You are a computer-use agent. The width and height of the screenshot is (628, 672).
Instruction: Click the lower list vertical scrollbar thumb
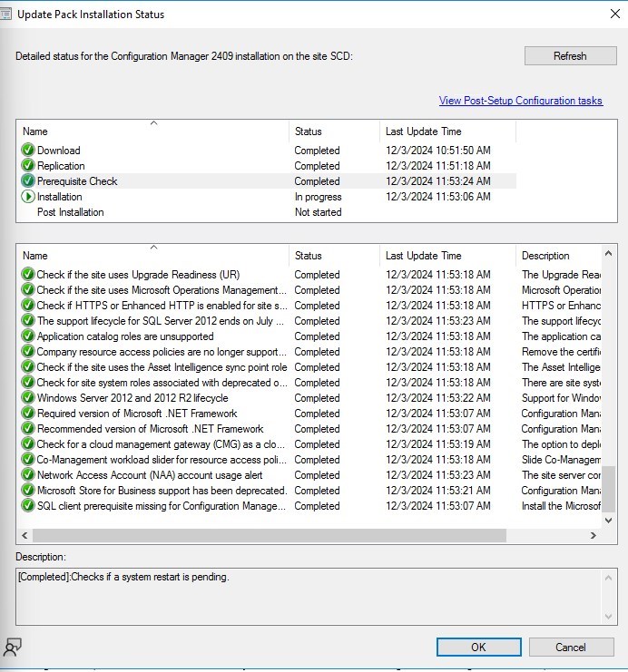tap(608, 490)
